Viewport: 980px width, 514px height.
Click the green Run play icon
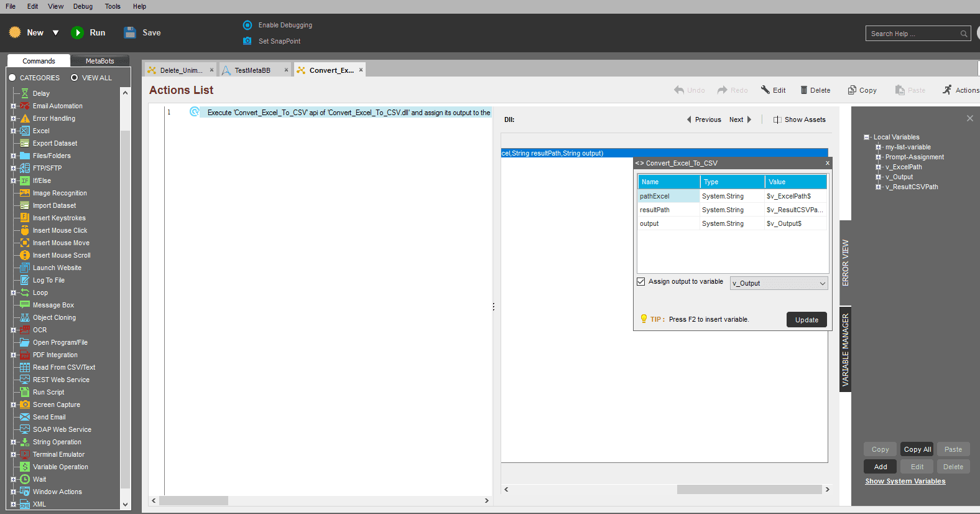point(77,33)
